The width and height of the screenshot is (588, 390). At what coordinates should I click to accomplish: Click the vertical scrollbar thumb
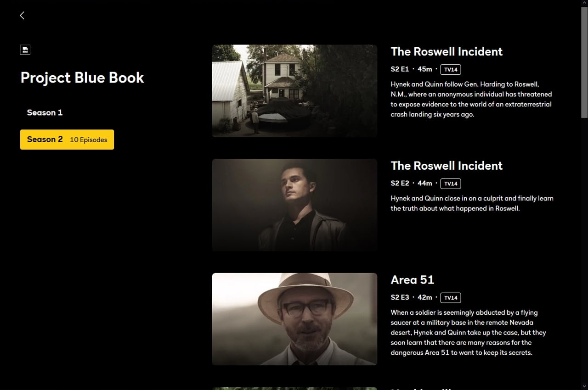click(x=584, y=62)
